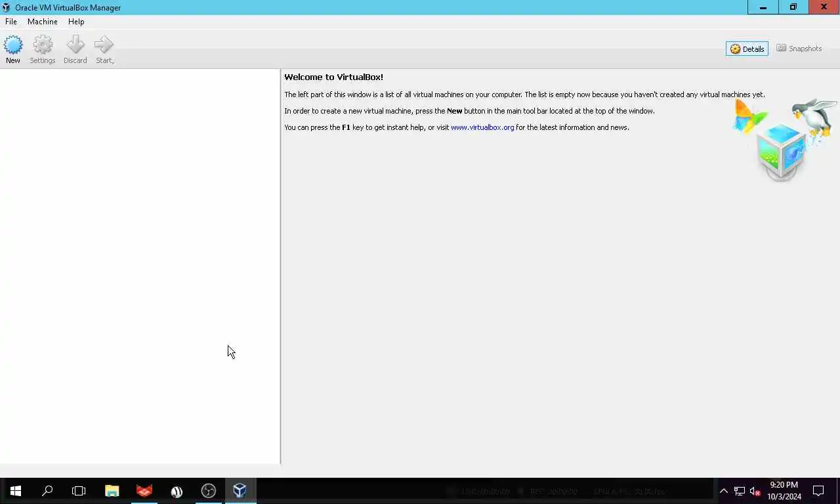Screen dimensions: 840x504
Task: Open Task View from the taskbar
Action: [x=79, y=491]
